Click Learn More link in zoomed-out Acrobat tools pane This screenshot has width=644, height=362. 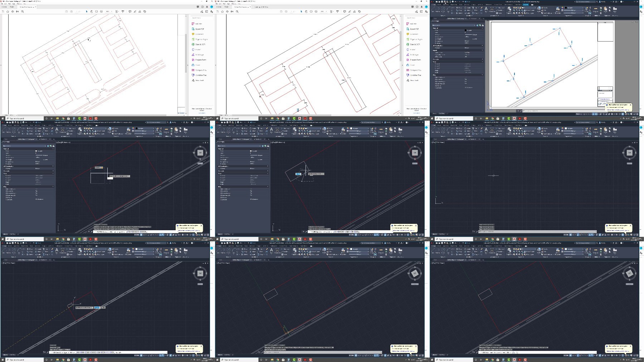pyautogui.click(x=201, y=113)
